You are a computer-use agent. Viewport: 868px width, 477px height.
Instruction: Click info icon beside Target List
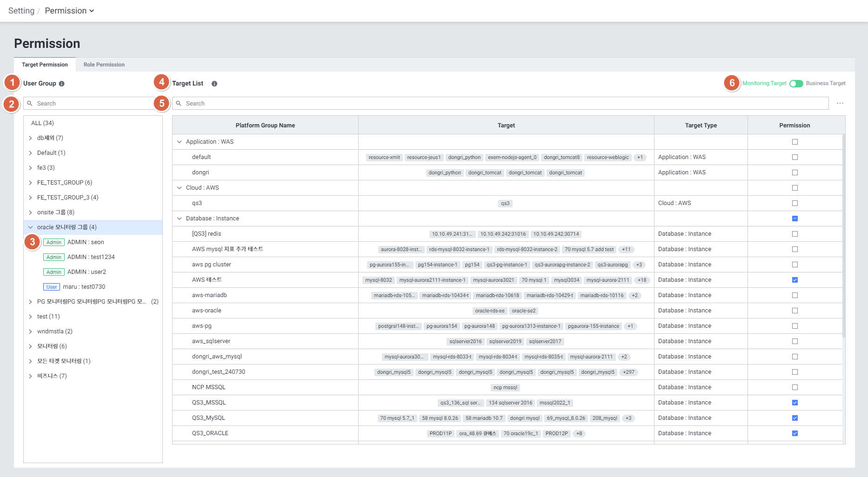tap(214, 84)
